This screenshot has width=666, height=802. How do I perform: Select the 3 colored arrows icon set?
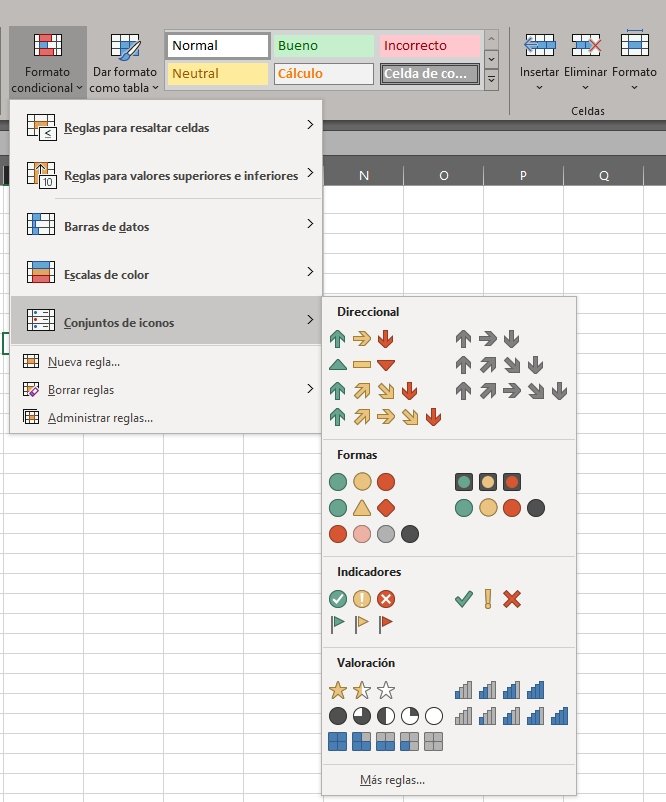[362, 339]
